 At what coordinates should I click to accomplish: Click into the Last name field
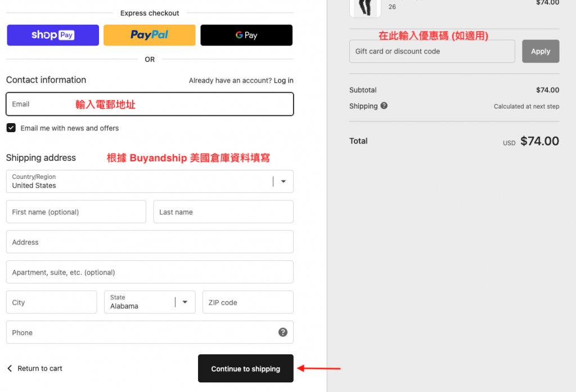(223, 212)
